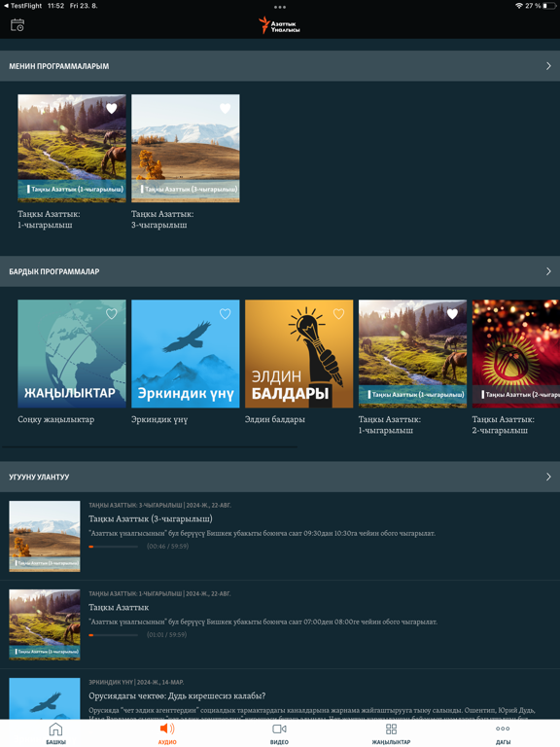Screen dimensions: 560x747
Task: Open the horse meadow cover in my programs
Action: [x=72, y=148]
